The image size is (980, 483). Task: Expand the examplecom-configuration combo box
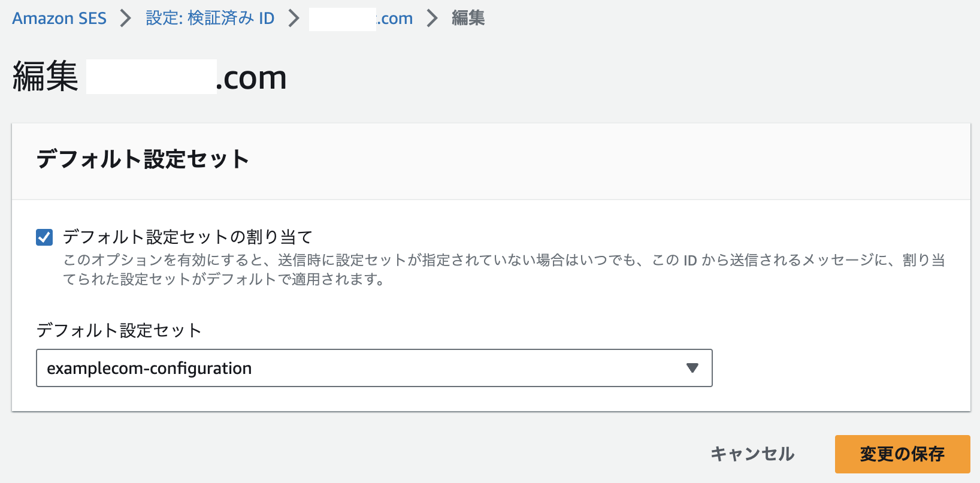(374, 368)
